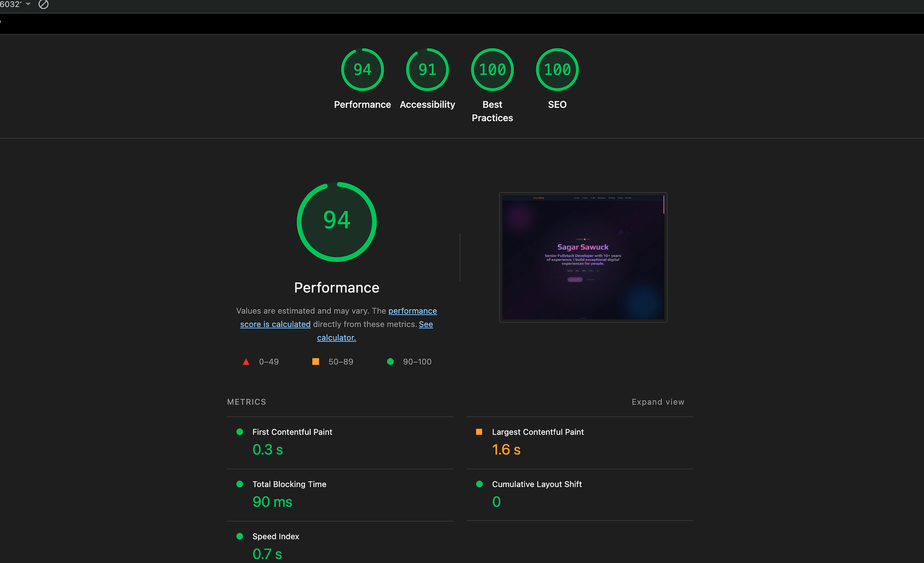The image size is (924, 563).
Task: Click the green circle 90–100 legend icon
Action: pos(390,362)
